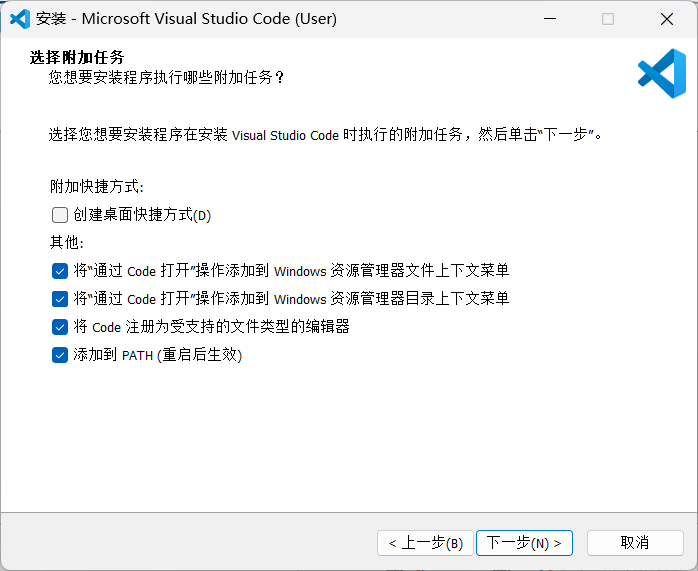Click the installer title text 安装 - Microsoft Visual Studio Code (User)

187,19
